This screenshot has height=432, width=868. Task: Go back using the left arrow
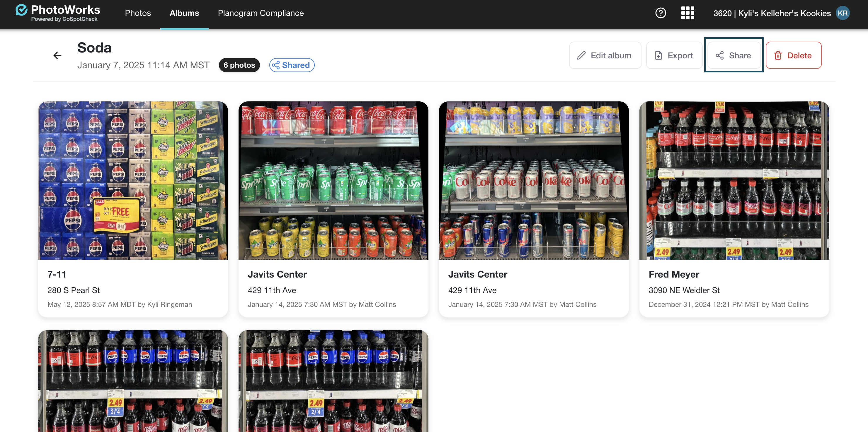pyautogui.click(x=57, y=55)
